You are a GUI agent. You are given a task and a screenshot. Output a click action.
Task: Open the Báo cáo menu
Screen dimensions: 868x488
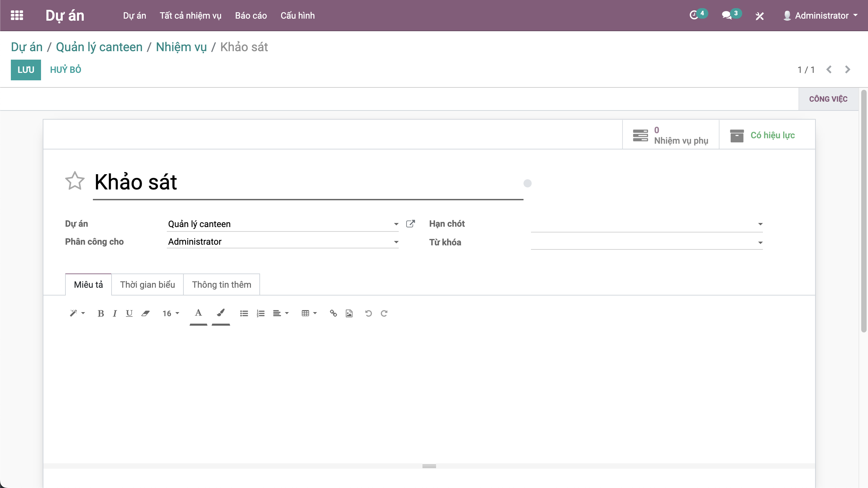pyautogui.click(x=251, y=16)
